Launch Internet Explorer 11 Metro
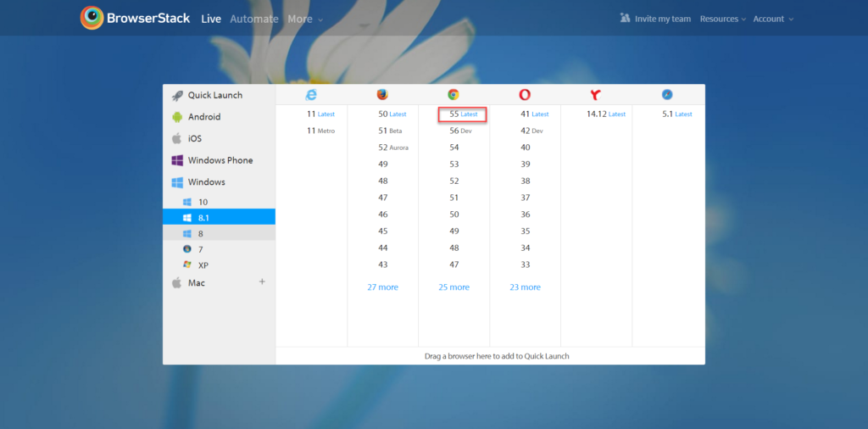The image size is (868, 429). coord(320,131)
